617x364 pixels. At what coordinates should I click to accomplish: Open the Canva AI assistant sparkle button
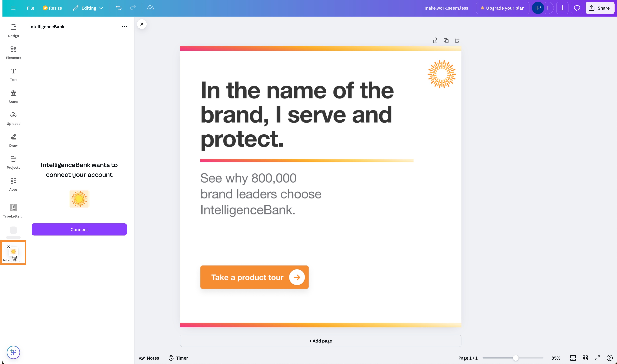pyautogui.click(x=13, y=352)
